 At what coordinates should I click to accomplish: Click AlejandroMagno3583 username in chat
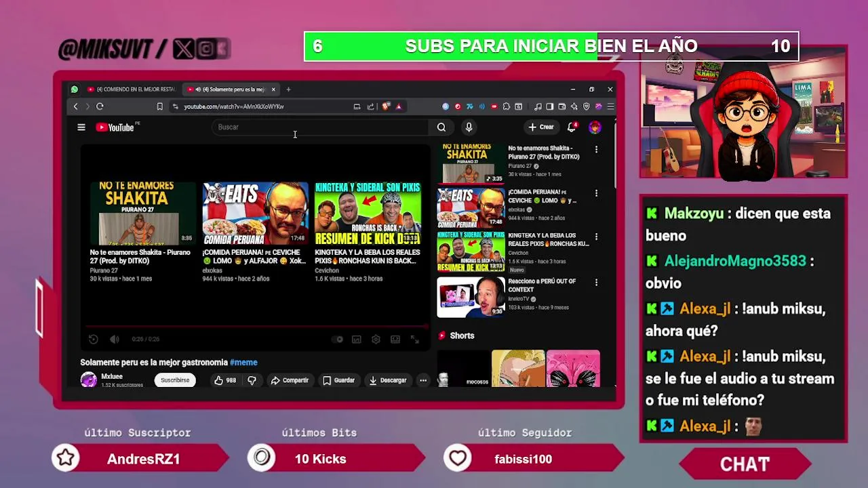tap(735, 261)
